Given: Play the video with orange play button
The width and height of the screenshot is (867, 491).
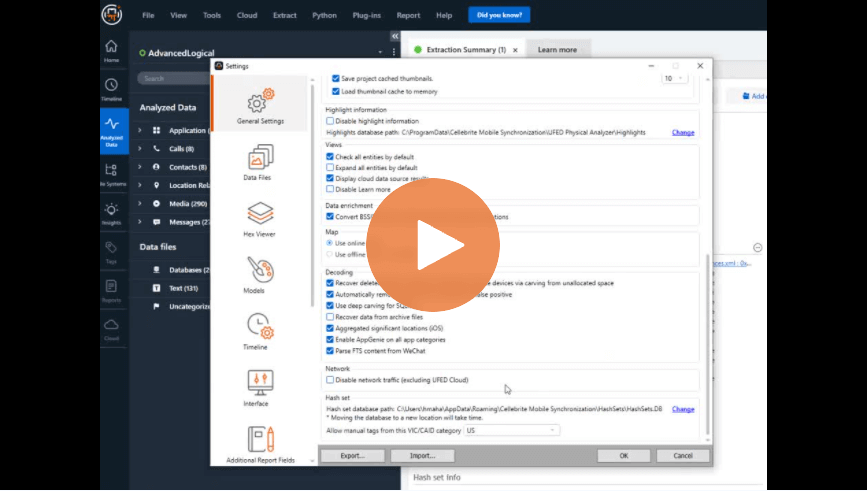Looking at the screenshot, I should coord(433,245).
